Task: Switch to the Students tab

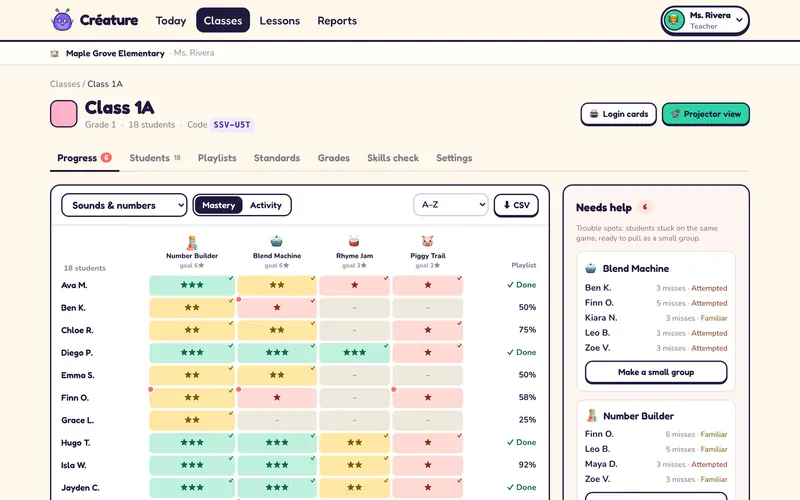Action: tap(155, 158)
